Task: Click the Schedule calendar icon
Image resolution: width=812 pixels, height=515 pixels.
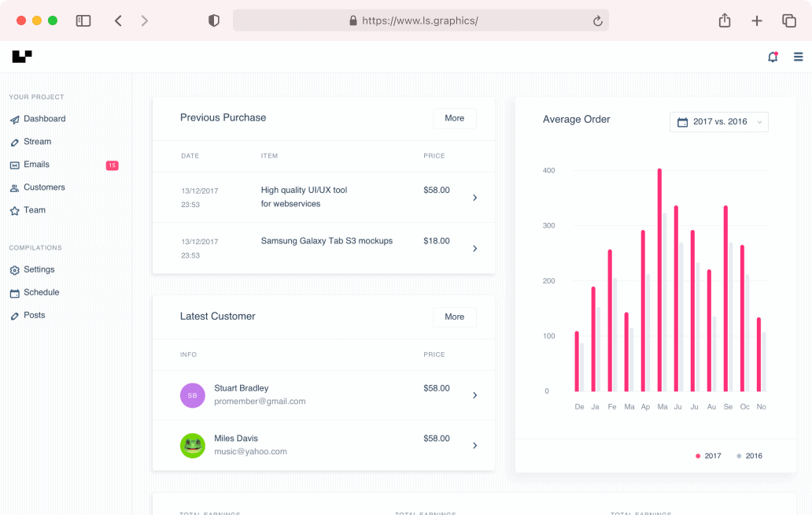Action: [14, 293]
